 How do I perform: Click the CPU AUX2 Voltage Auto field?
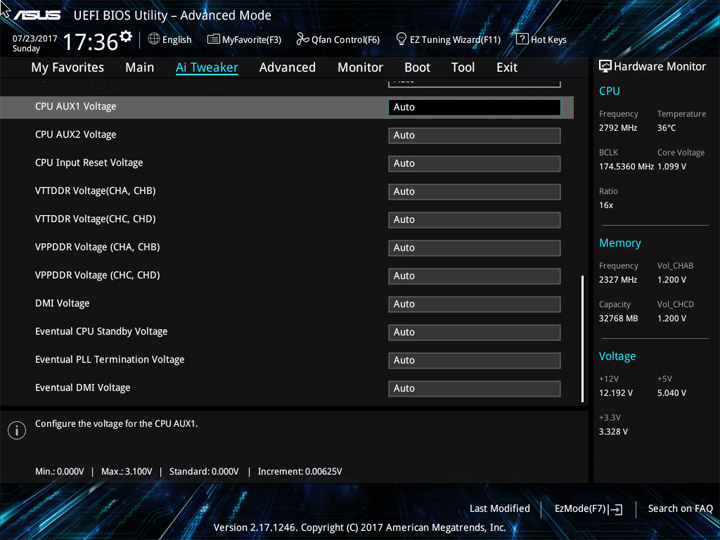474,135
